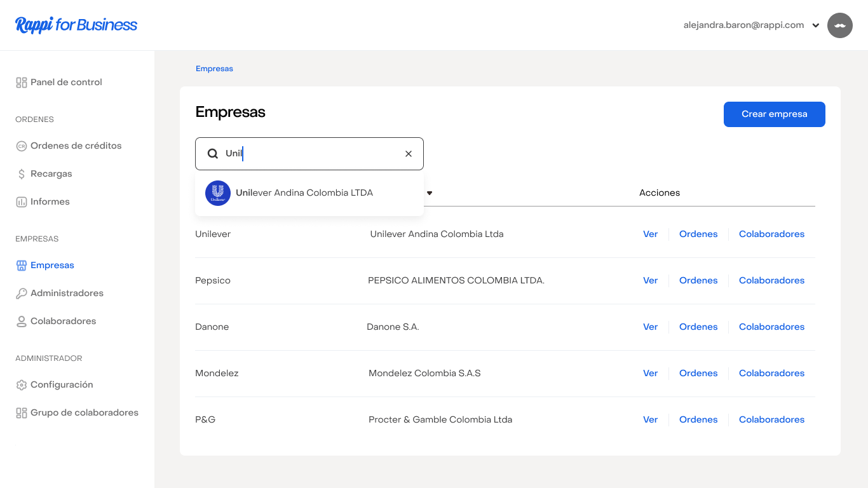
Task: Click into the company search input field
Action: (x=311, y=154)
